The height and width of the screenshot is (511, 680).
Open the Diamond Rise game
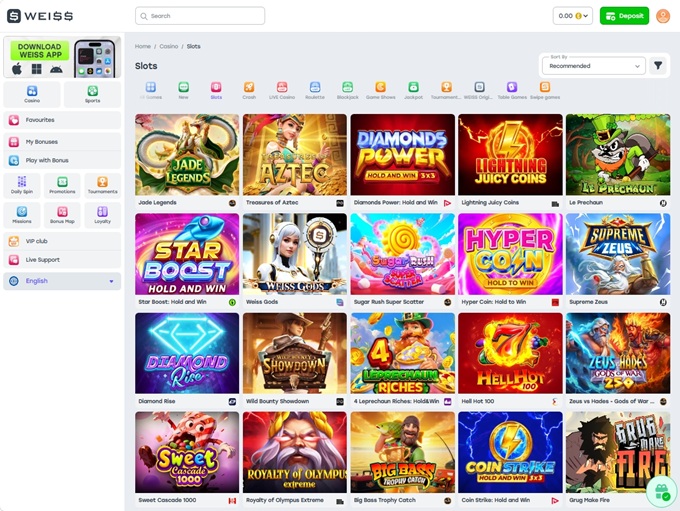coord(187,354)
